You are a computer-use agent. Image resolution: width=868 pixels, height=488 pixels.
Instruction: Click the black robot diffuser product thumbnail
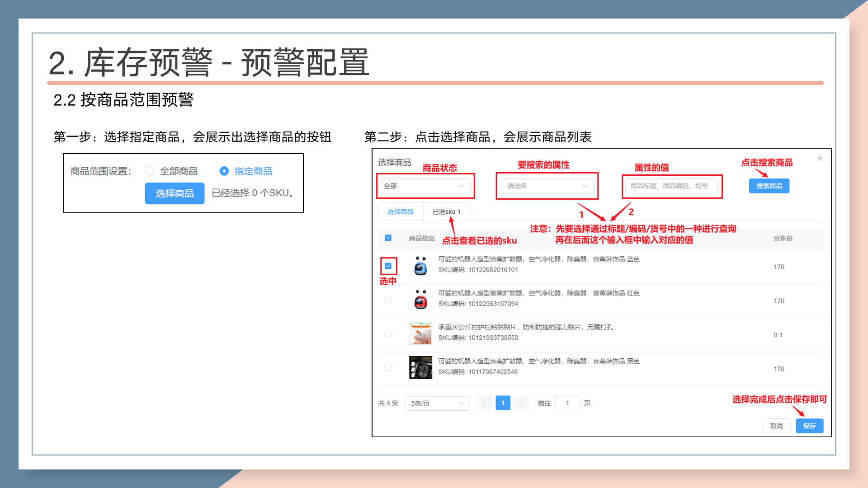(x=420, y=368)
